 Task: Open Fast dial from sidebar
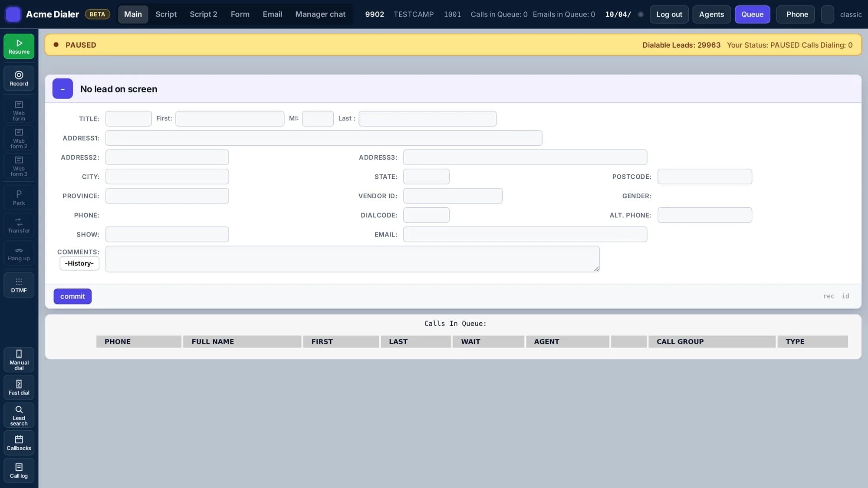tap(19, 387)
